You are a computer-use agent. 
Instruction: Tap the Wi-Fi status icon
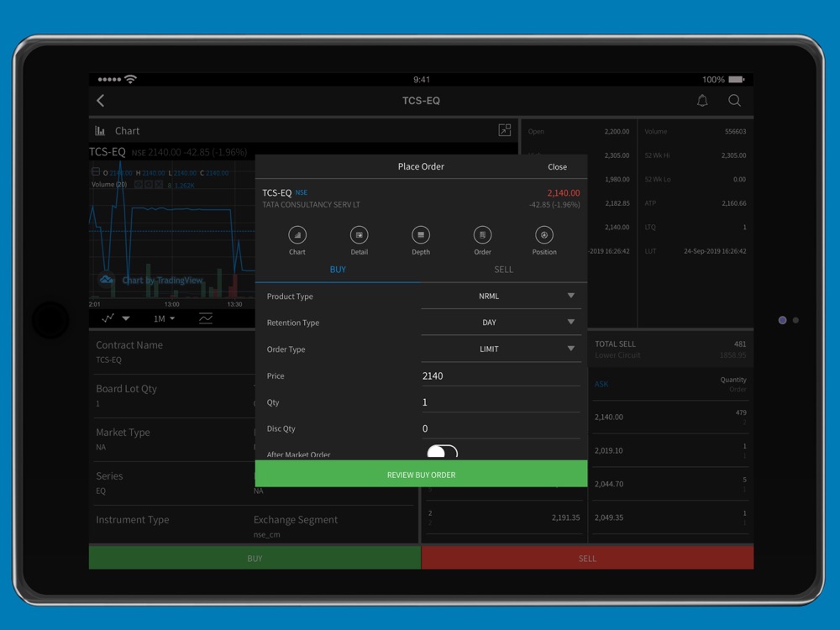[130, 79]
